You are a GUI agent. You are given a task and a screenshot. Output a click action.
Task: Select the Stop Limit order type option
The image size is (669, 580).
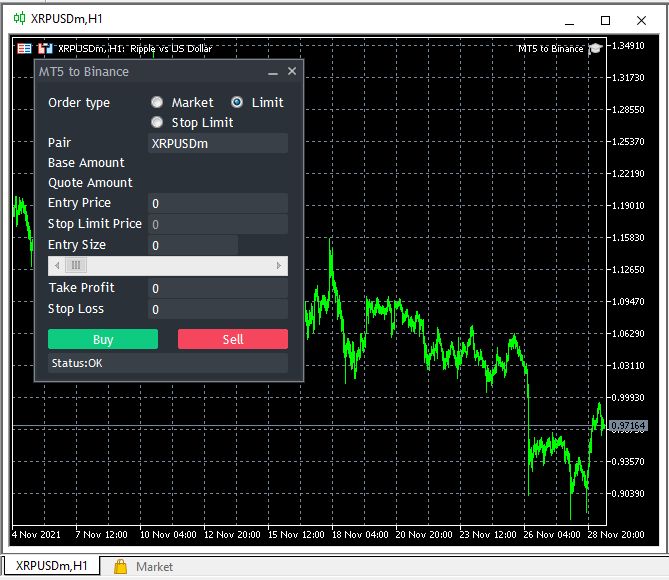tap(157, 122)
